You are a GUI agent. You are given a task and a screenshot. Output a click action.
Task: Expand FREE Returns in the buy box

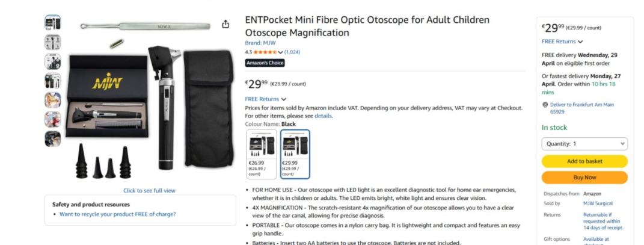pyautogui.click(x=562, y=42)
